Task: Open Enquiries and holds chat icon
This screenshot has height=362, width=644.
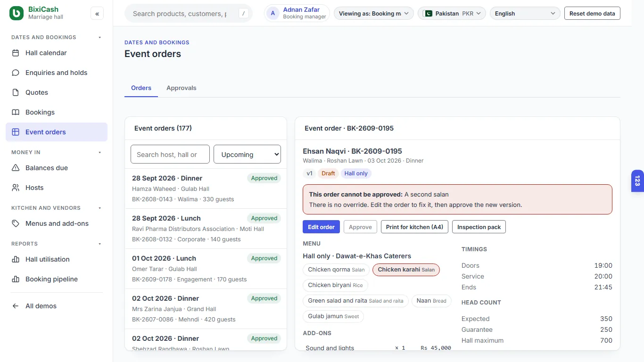Action: tap(16, 73)
